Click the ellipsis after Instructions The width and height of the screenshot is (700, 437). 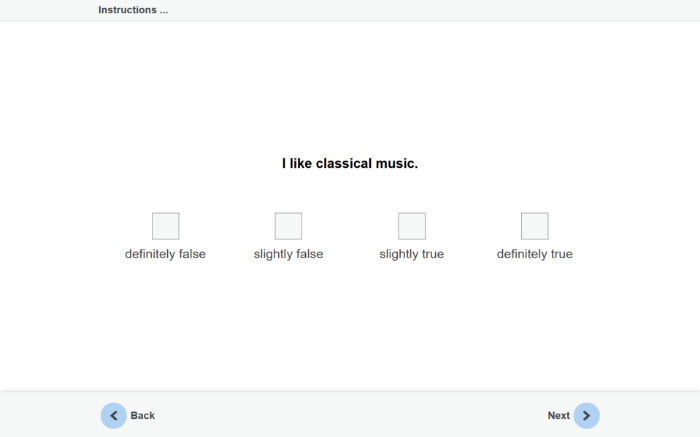coord(164,10)
